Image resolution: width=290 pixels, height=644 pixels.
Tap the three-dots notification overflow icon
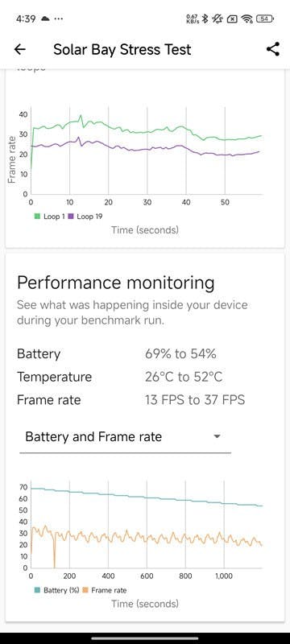[59, 19]
